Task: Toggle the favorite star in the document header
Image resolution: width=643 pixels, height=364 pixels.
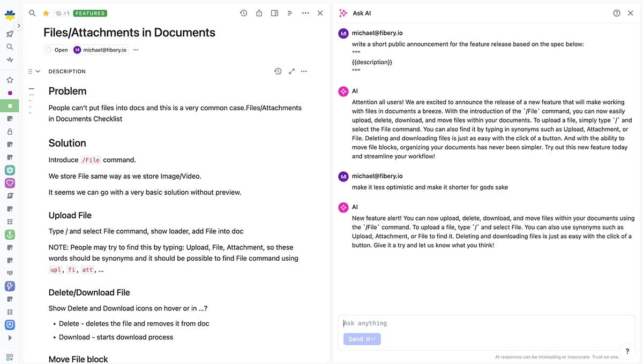Action: coord(46,13)
